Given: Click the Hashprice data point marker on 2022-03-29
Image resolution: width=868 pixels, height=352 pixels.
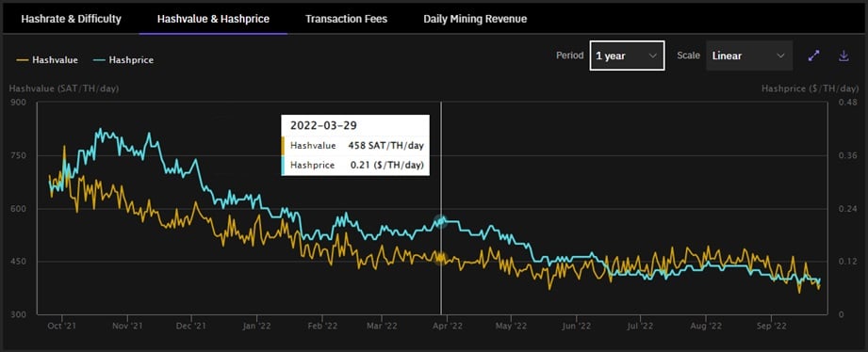Looking at the screenshot, I should pyautogui.click(x=441, y=221).
